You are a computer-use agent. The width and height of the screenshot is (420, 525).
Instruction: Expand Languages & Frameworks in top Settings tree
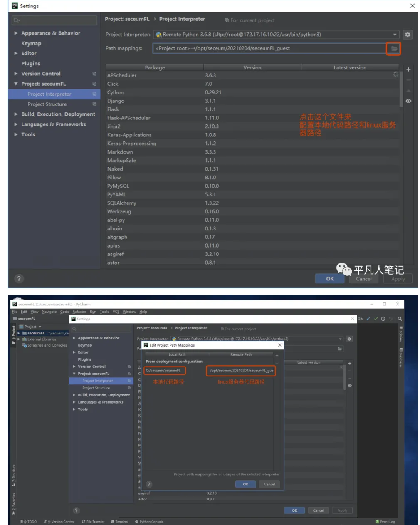click(x=16, y=124)
